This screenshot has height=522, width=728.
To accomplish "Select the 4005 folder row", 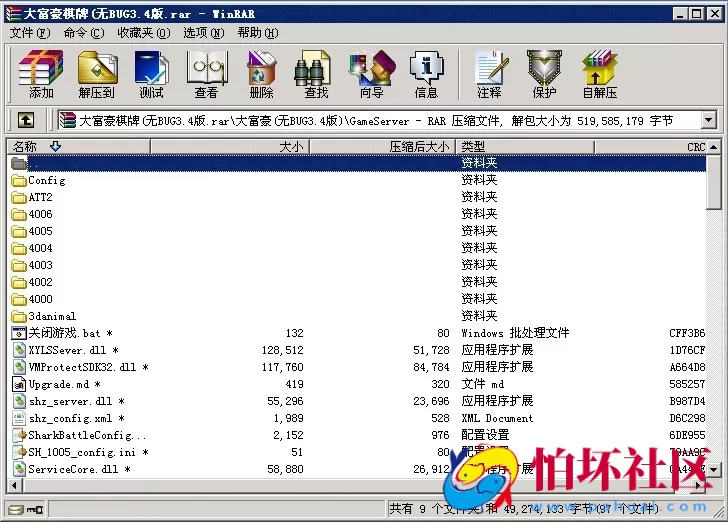I will click(357, 231).
